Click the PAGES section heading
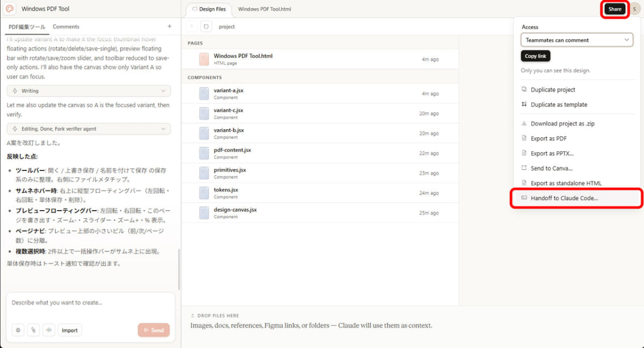The height and width of the screenshot is (348, 644). click(x=195, y=43)
